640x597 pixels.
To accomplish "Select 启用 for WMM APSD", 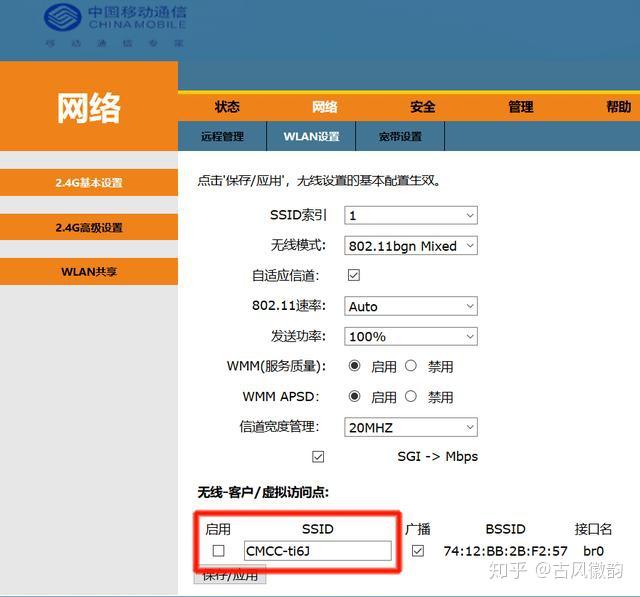I will (x=354, y=396).
